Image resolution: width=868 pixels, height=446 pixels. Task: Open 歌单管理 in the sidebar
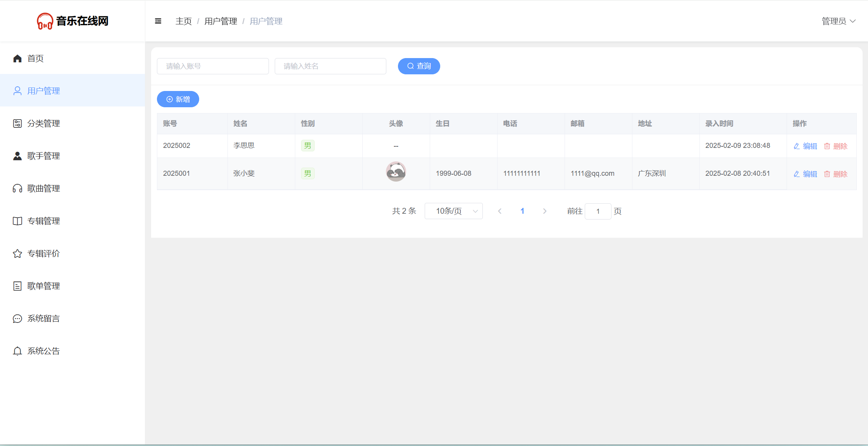click(x=43, y=286)
